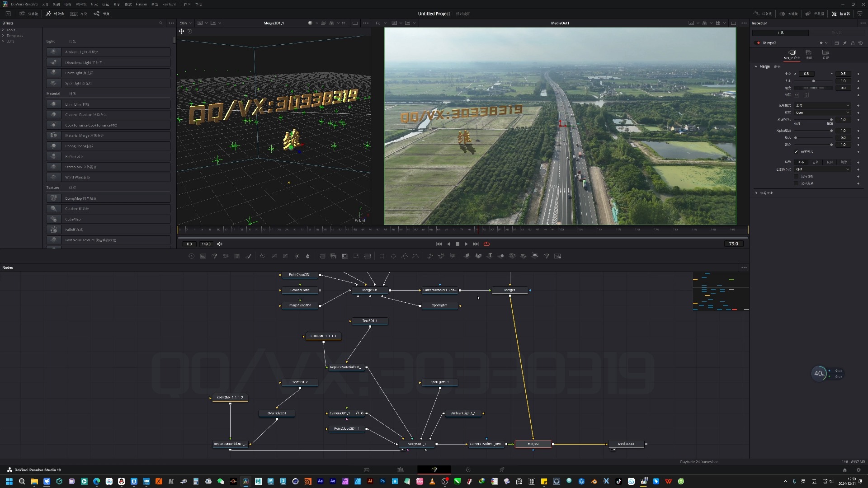
Task: Toggle loop playback button
Action: tap(486, 244)
